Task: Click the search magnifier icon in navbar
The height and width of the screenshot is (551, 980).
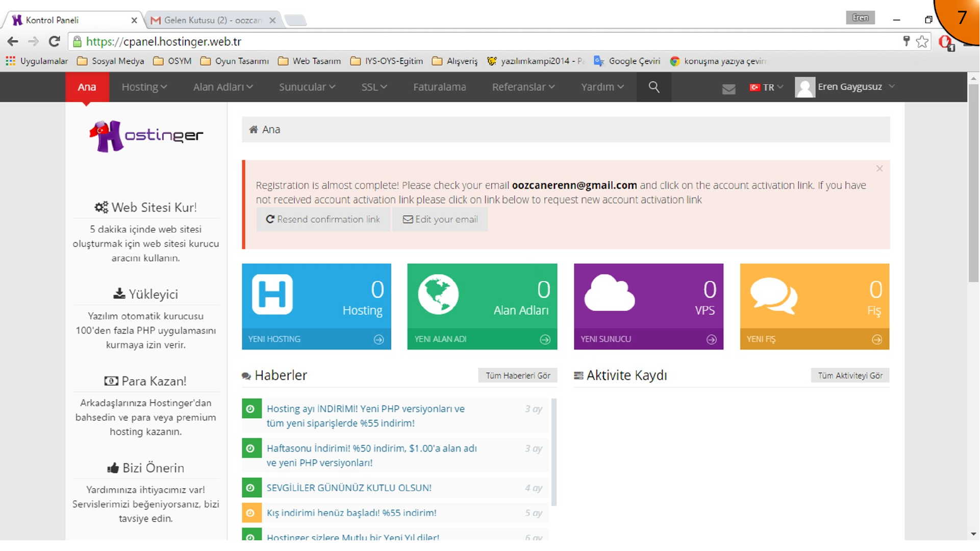Action: [x=654, y=87]
